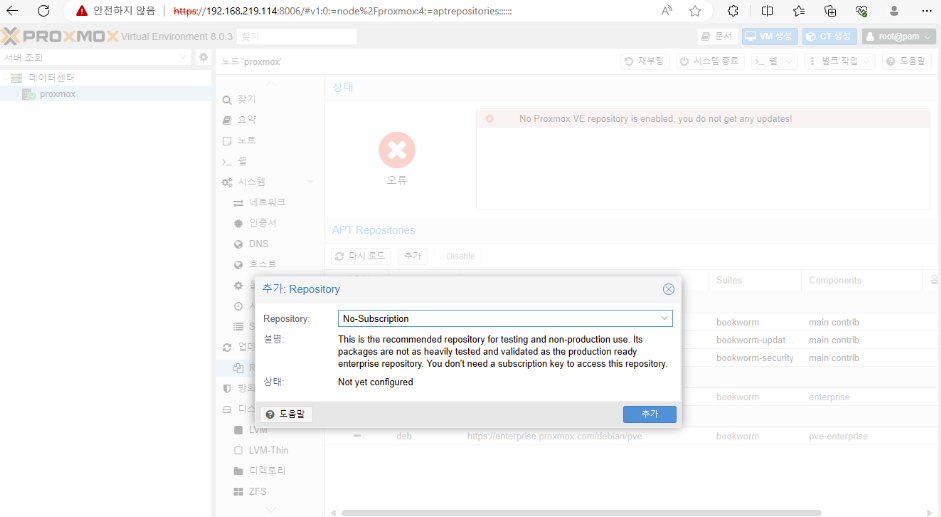Open browser essentials heart icon

click(861, 11)
